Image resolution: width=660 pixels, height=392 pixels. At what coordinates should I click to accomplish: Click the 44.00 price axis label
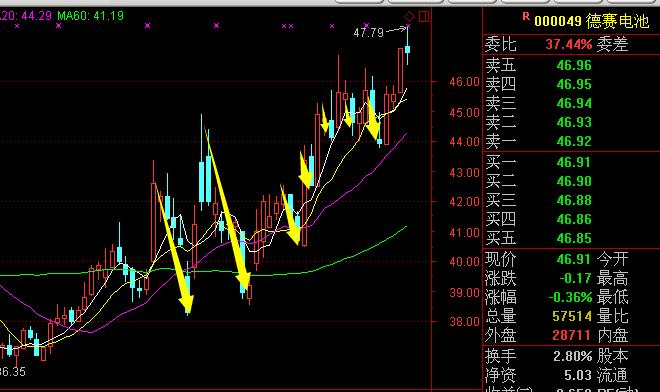pyautogui.click(x=464, y=142)
